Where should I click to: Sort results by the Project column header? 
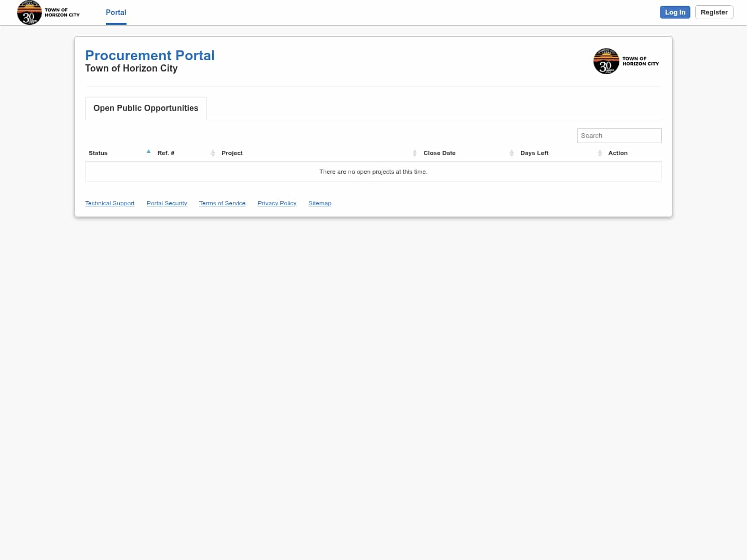click(232, 153)
